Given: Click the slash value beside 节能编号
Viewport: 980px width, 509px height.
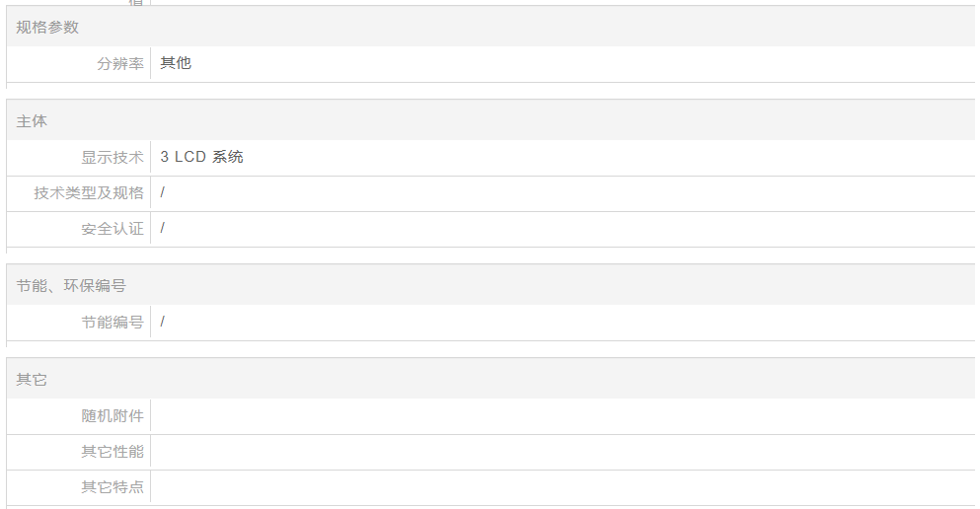Looking at the screenshot, I should (163, 322).
